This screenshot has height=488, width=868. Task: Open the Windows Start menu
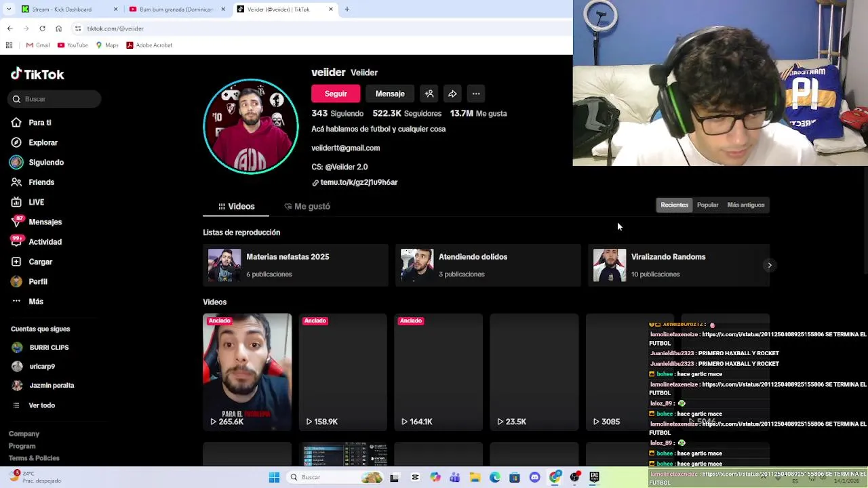tap(274, 477)
